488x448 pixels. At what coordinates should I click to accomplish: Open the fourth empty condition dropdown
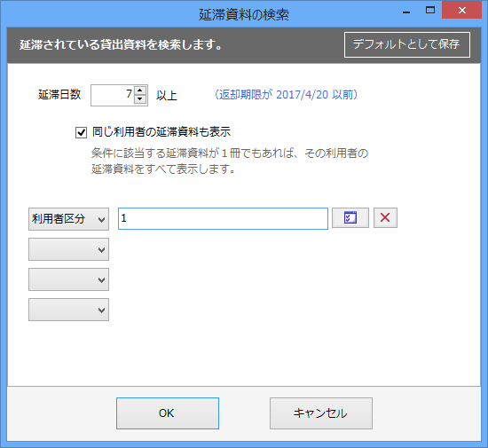[x=69, y=310]
